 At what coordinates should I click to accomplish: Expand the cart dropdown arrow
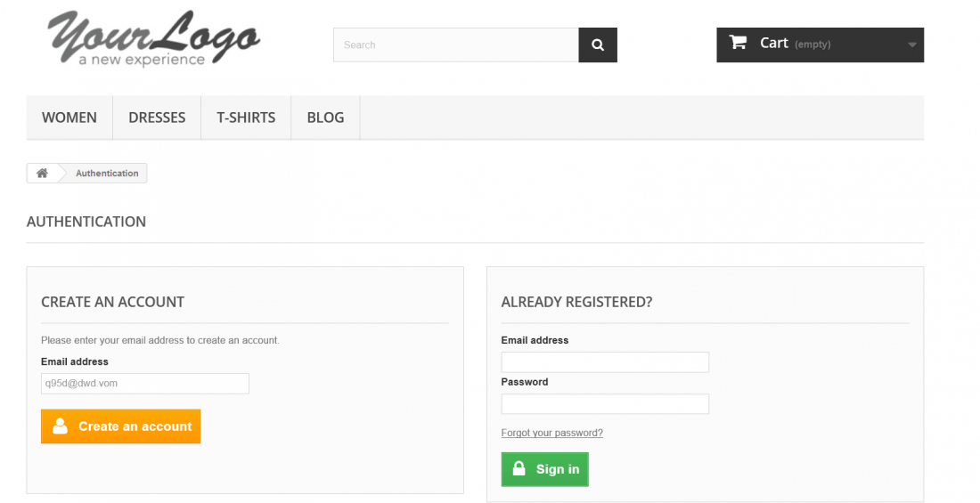pos(912,45)
